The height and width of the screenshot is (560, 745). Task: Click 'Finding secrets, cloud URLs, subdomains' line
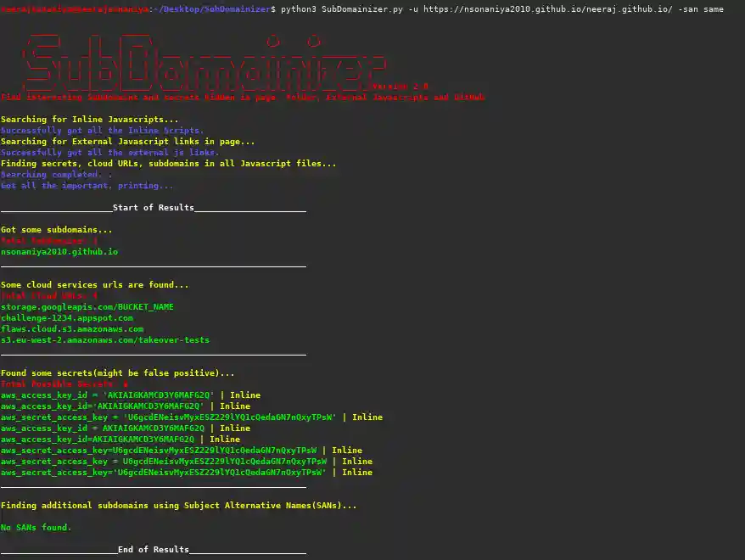click(x=169, y=164)
